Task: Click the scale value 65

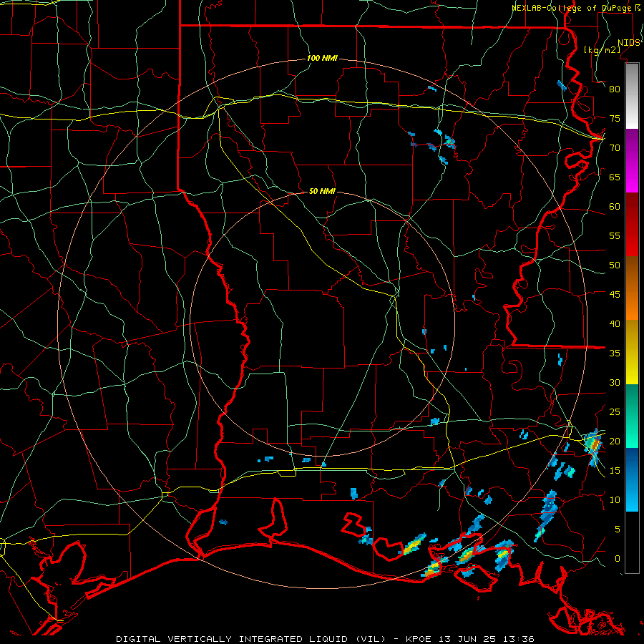Action: pos(615,177)
